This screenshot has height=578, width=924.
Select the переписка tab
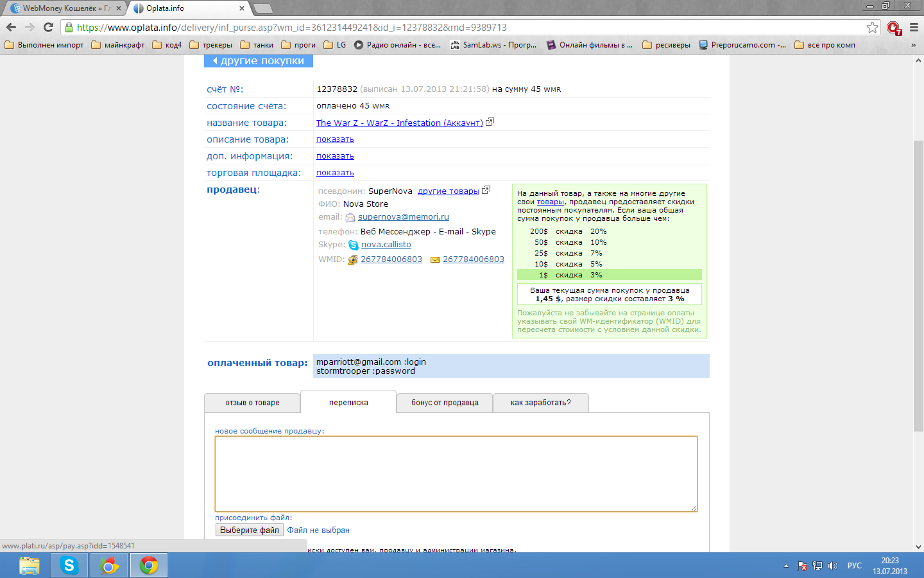[348, 402]
